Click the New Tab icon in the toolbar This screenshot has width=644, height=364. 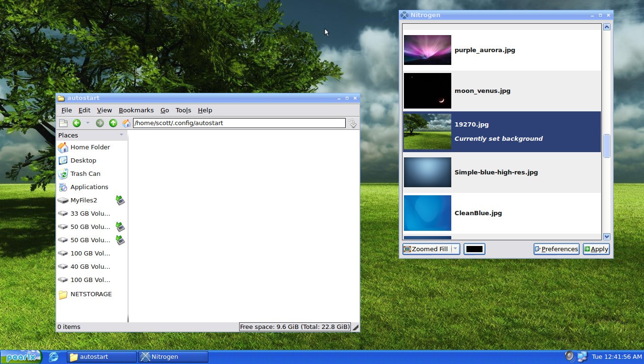click(63, 123)
